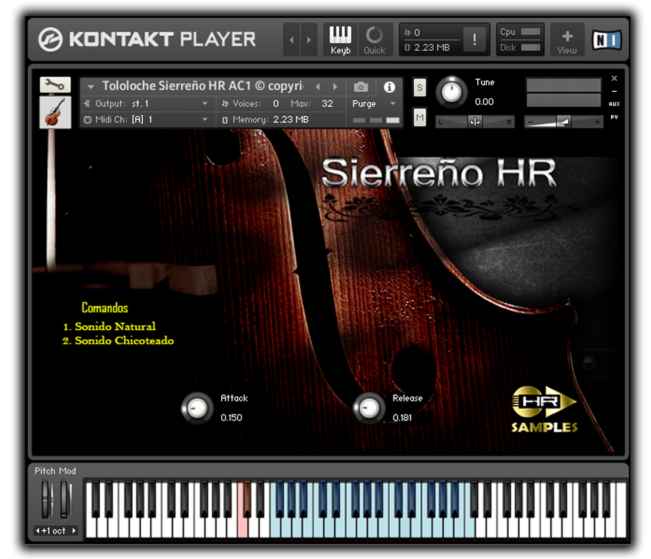Click the Tune value 0.00
This screenshot has height=559, width=651.
point(484,102)
